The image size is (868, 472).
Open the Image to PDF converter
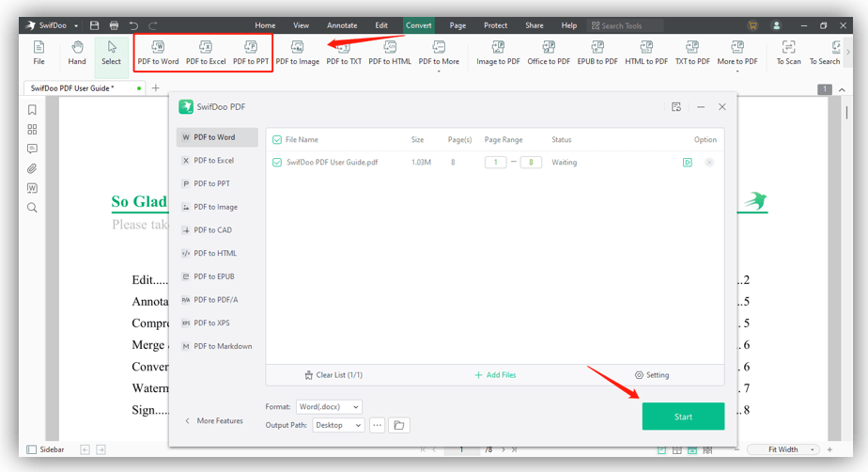[x=498, y=52]
